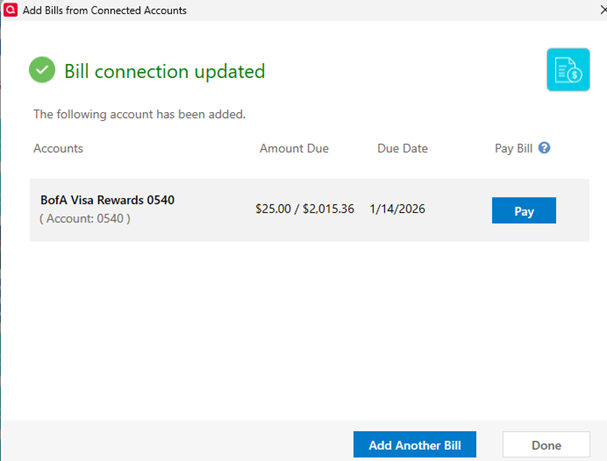Viewport: 607px width, 461px height.
Task: Click the 'Bill connection updated' heading
Action: tap(165, 71)
